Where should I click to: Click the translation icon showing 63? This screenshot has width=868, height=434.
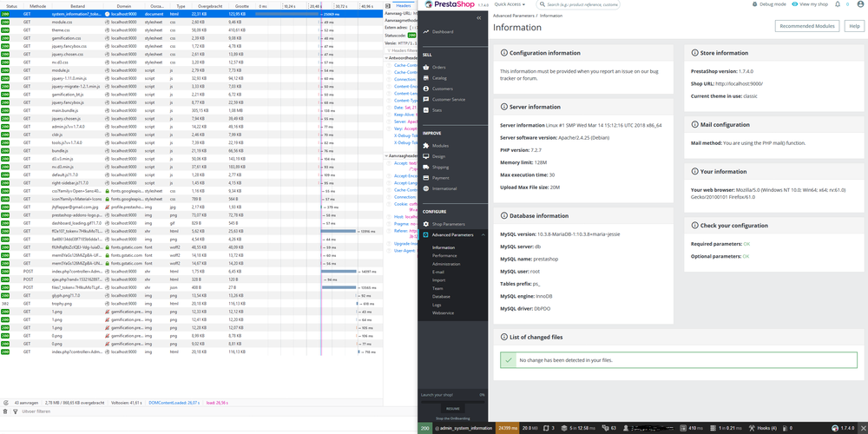point(606,428)
